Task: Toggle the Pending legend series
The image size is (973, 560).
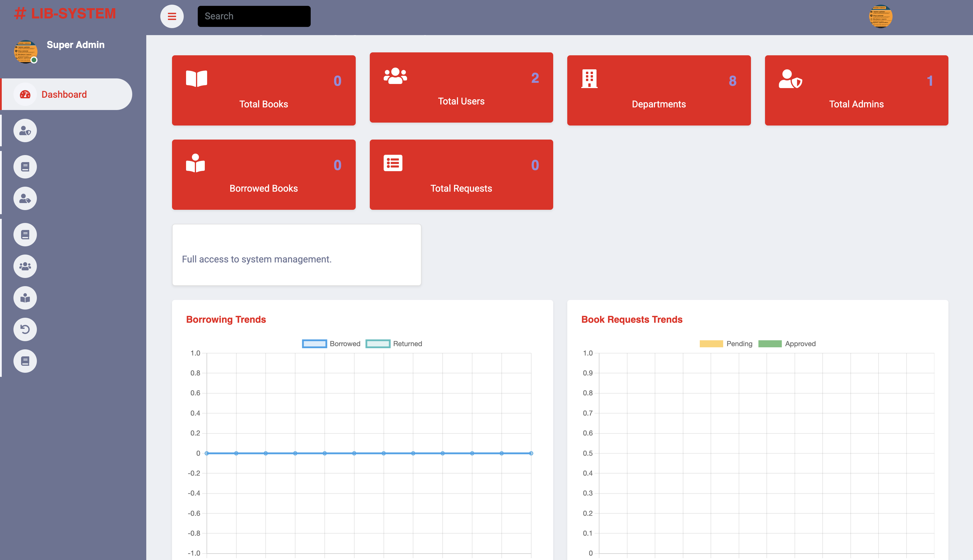Action: (x=726, y=343)
